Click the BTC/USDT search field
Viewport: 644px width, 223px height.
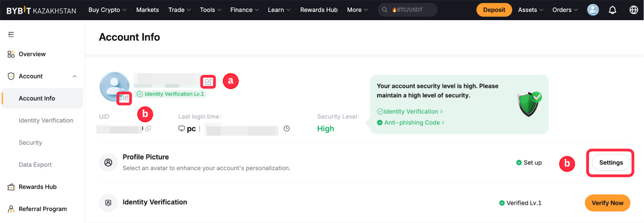tap(407, 10)
